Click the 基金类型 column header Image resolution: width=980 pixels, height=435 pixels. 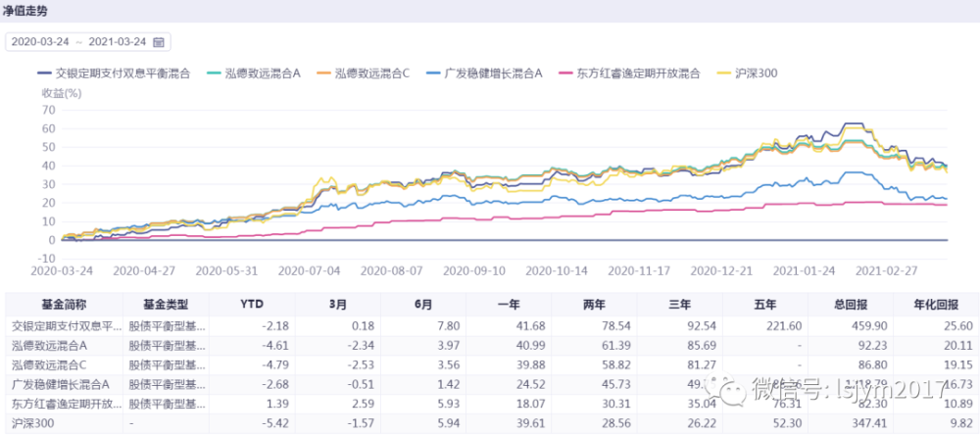[x=164, y=304]
